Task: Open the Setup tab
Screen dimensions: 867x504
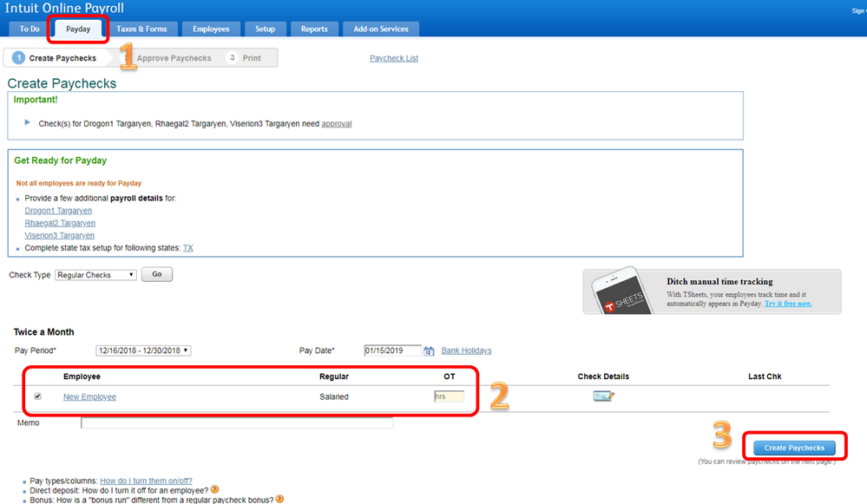Action: pyautogui.click(x=265, y=29)
